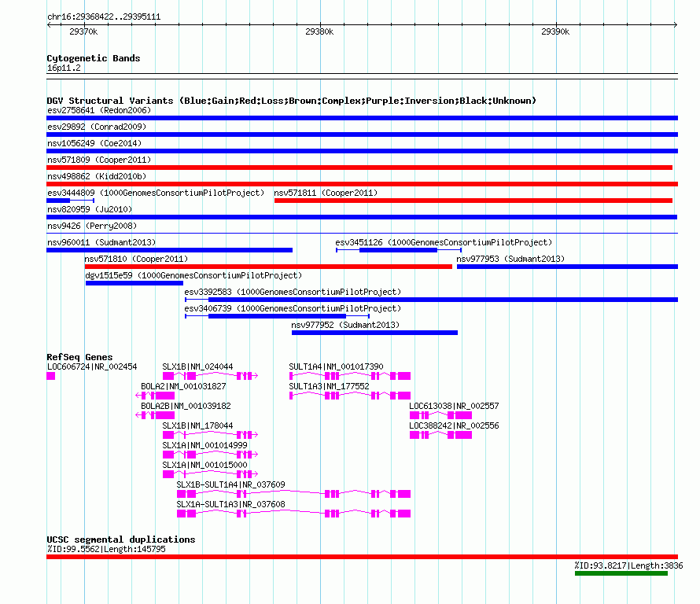Image resolution: width=700 pixels, height=604 pixels.
Task: Select the esv29892 (Conrad2009) variant label
Action: click(x=97, y=127)
